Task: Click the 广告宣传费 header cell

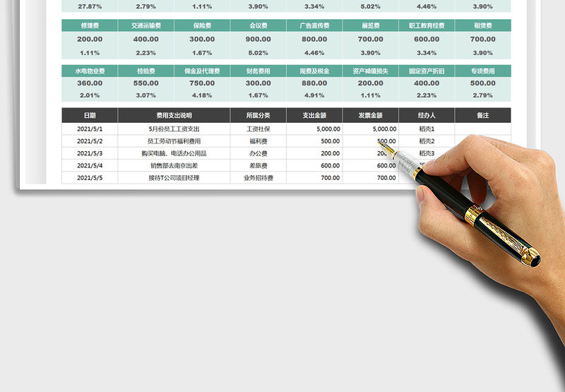Action: (314, 25)
